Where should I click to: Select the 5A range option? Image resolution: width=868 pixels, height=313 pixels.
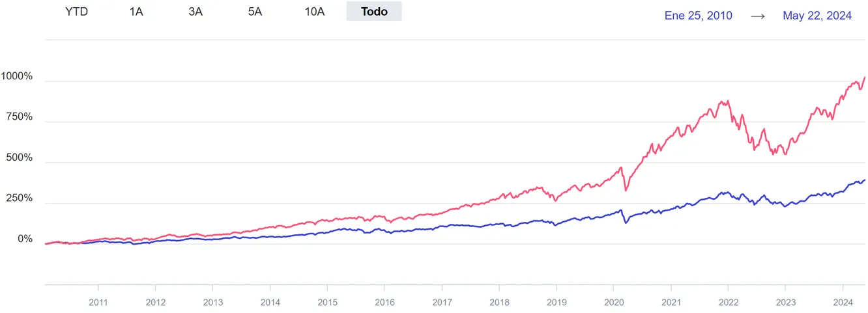(x=255, y=12)
